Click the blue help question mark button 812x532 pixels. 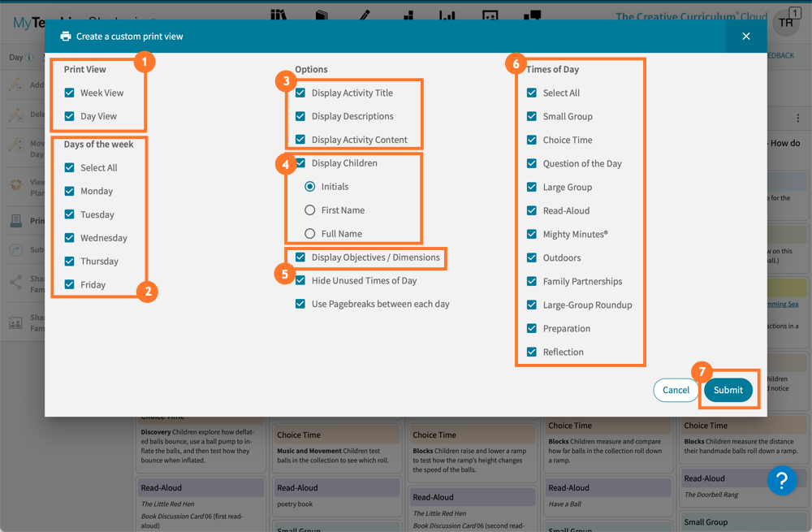click(782, 481)
